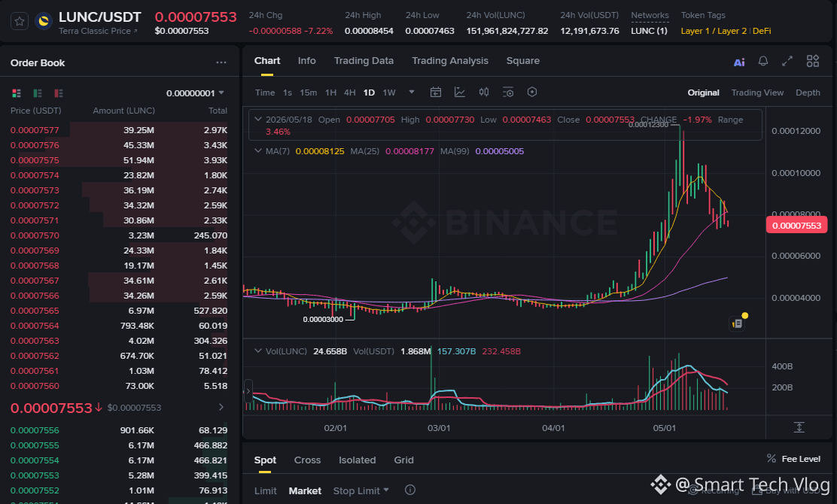Show buy orders only view
Image resolution: width=837 pixels, height=504 pixels.
38,93
